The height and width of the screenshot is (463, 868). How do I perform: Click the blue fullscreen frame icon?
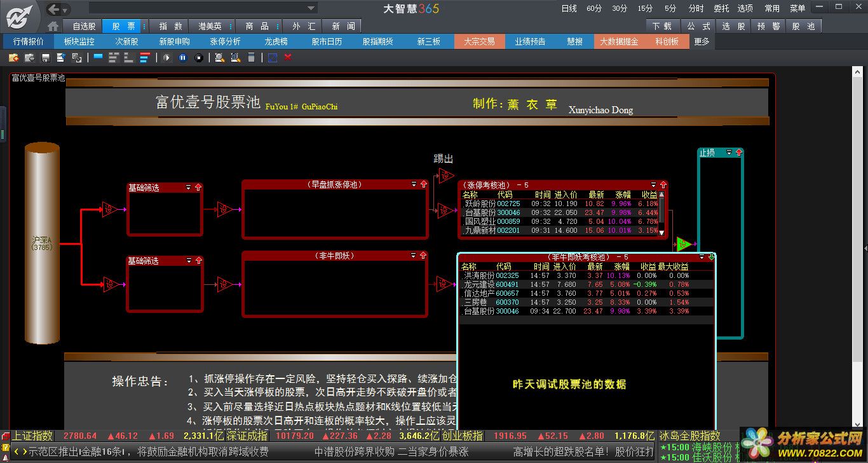[273, 57]
